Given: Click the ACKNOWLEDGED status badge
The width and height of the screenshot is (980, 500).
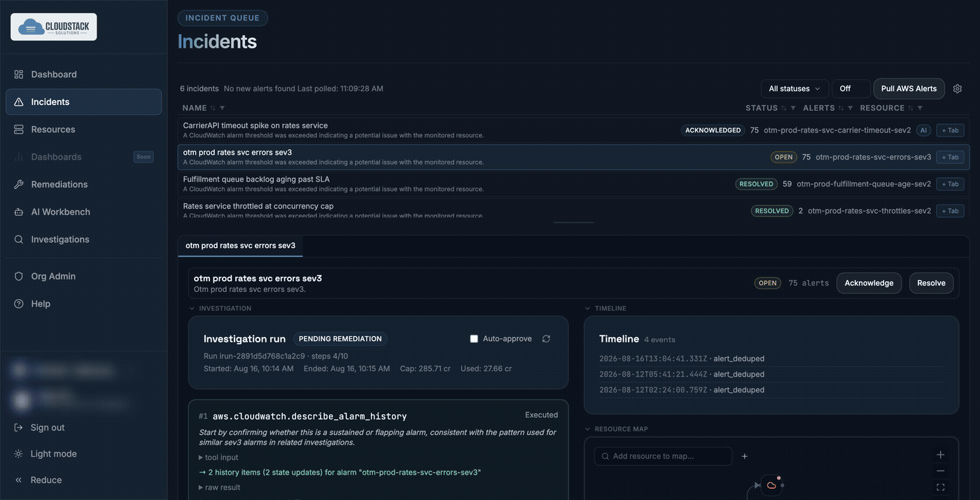Looking at the screenshot, I should click(713, 130).
